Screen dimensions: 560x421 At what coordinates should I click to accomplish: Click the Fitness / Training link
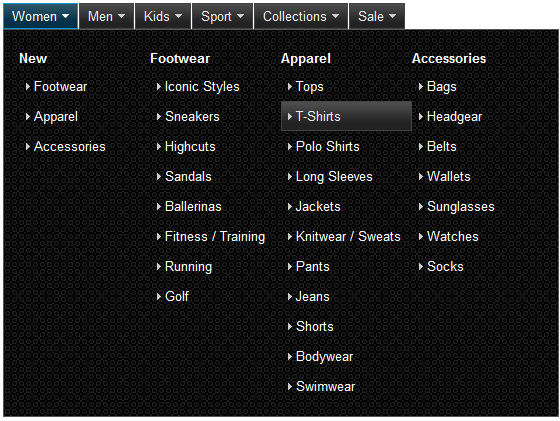pyautogui.click(x=215, y=236)
